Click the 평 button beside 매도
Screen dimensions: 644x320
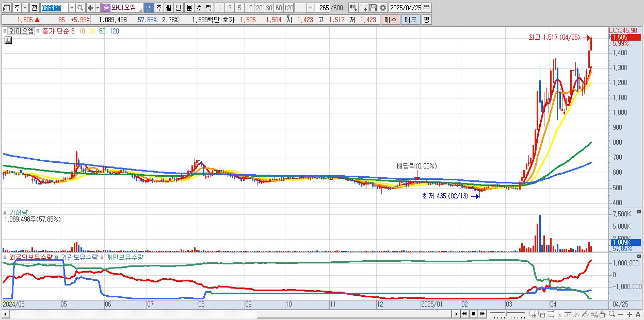point(426,20)
